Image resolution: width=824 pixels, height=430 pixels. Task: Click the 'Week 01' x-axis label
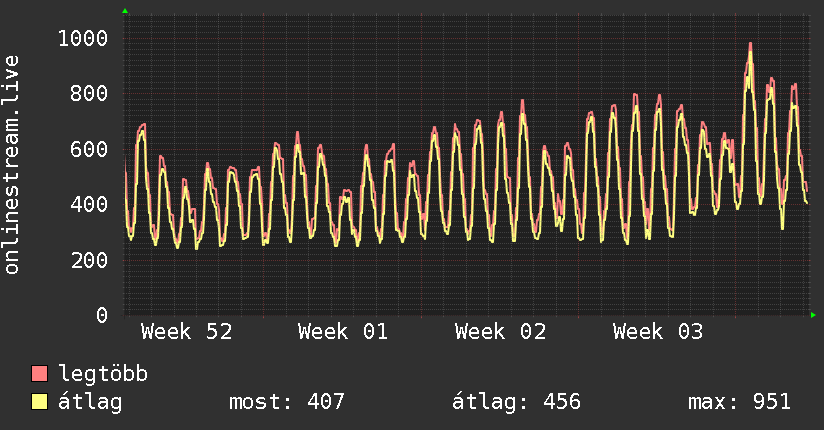pos(343,332)
